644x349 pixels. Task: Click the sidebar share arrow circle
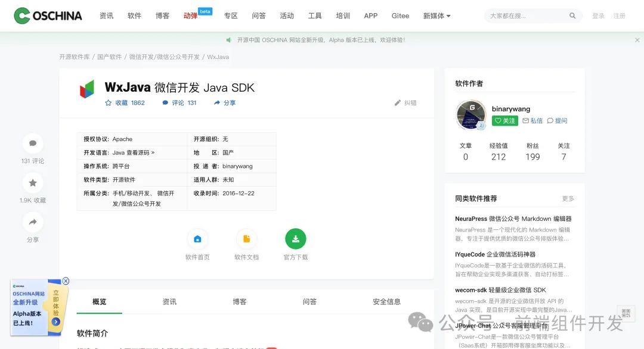click(x=33, y=222)
